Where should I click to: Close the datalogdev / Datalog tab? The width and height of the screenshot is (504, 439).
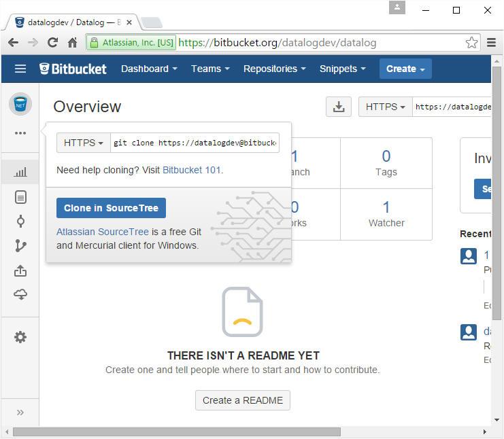pos(129,22)
